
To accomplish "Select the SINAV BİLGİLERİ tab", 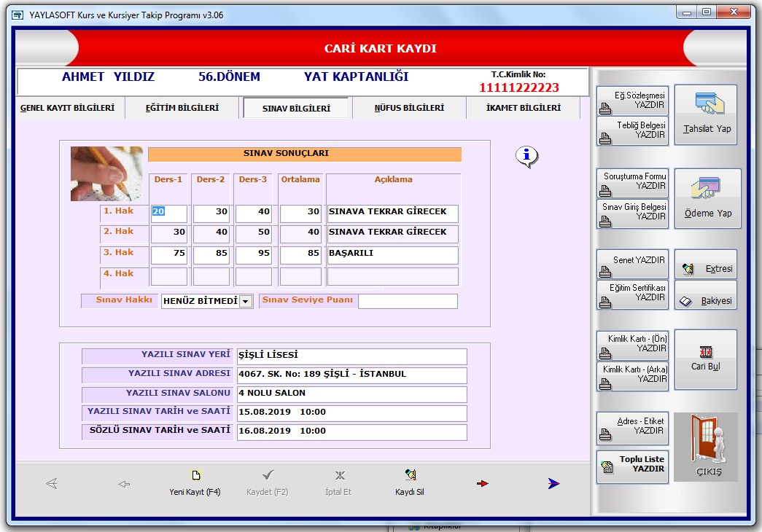I will click(x=296, y=109).
